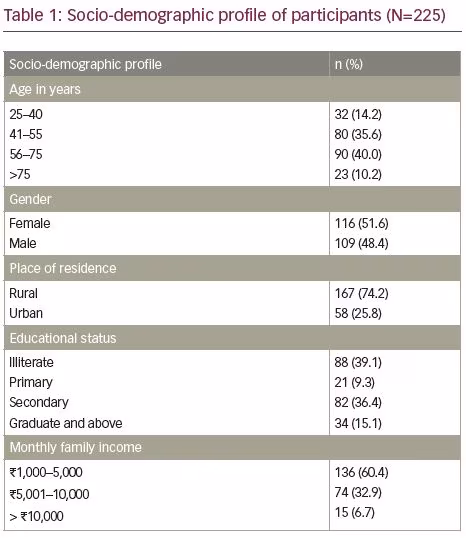466x540 pixels.
Task: Click the Table 1 title text
Action: coord(224,16)
